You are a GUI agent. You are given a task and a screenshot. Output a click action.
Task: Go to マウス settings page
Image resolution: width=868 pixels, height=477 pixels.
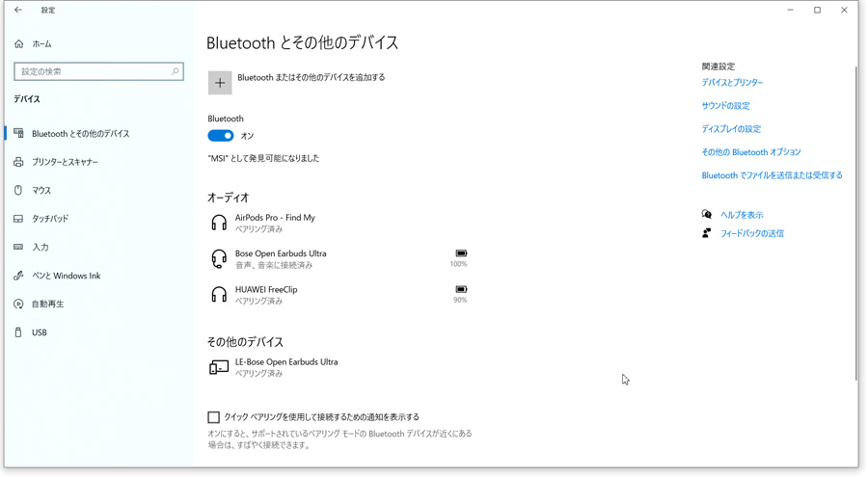[41, 191]
